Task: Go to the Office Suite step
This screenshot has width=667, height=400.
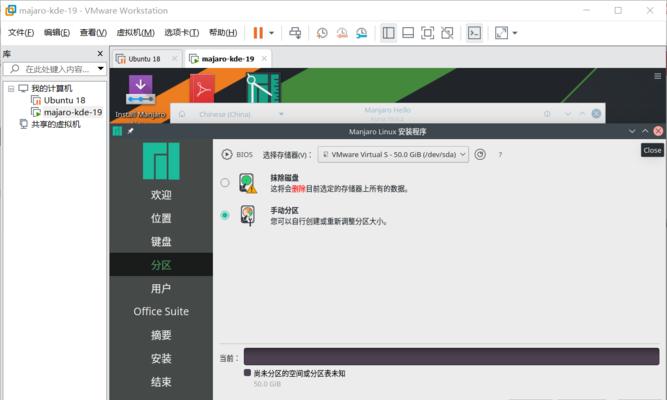Action: (x=161, y=311)
